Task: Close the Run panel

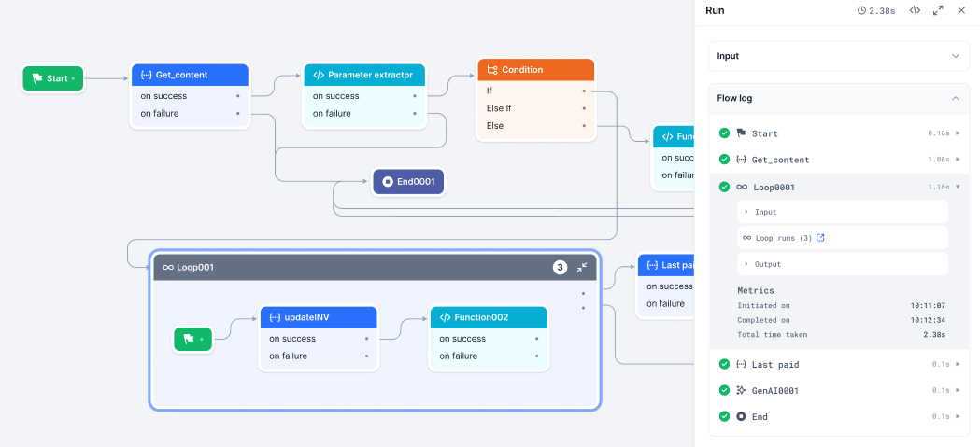Action: [961, 10]
